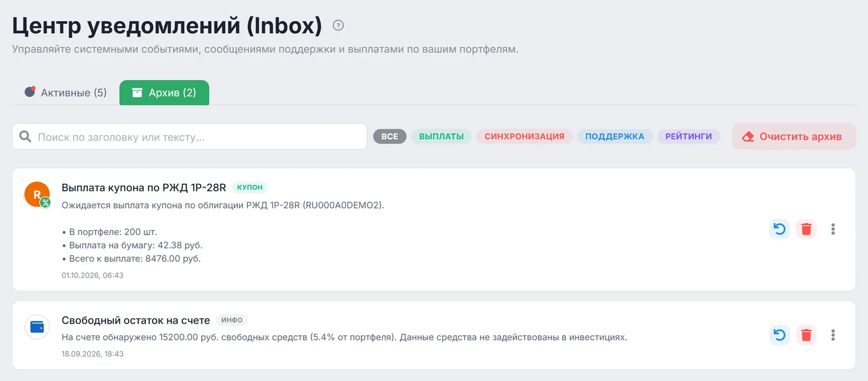Filter notifications by СИНХРОНИЗАЦИЯ
The width and height of the screenshot is (868, 381).
click(x=524, y=137)
